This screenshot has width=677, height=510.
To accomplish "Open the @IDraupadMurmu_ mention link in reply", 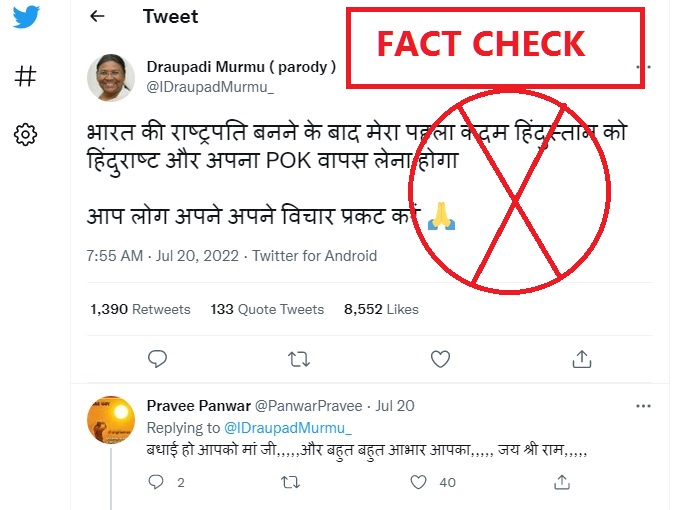I will pos(288,428).
